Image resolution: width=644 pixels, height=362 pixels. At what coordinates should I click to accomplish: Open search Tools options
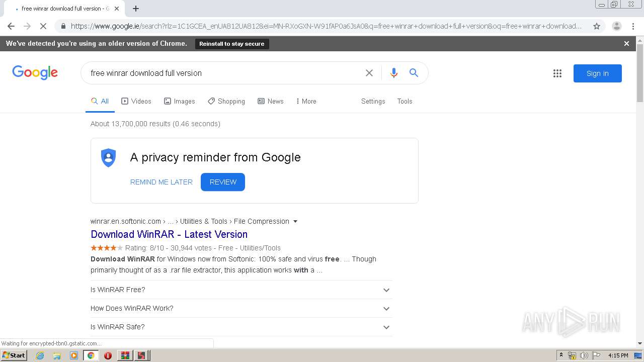click(405, 101)
